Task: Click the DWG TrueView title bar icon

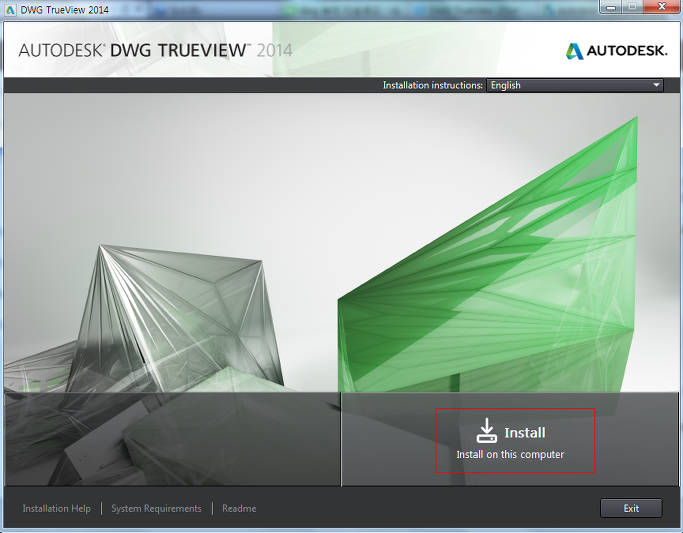Action: 10,9
